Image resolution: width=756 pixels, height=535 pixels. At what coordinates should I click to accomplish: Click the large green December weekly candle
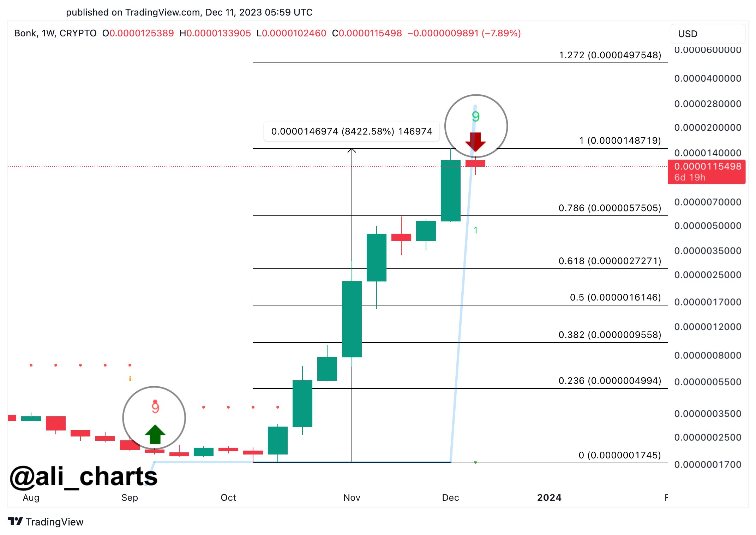click(450, 191)
